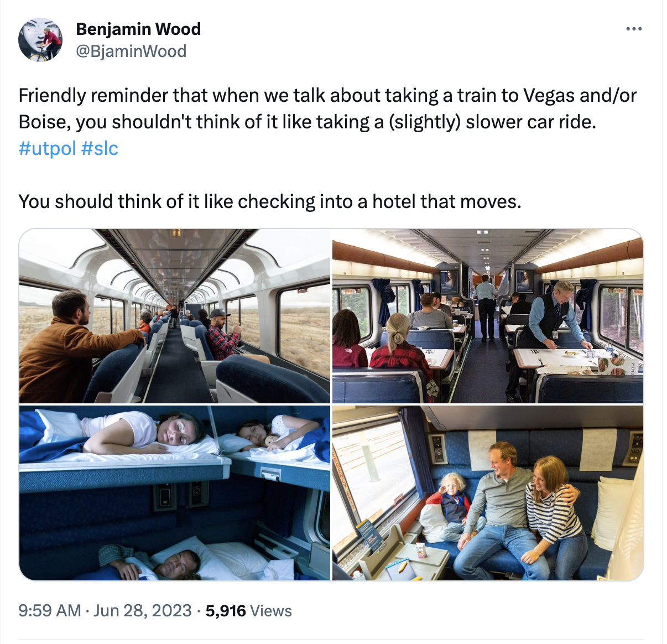Image resolution: width=667 pixels, height=644 pixels.
Task: Click the 9:59 AM timestamp
Action: 50,611
